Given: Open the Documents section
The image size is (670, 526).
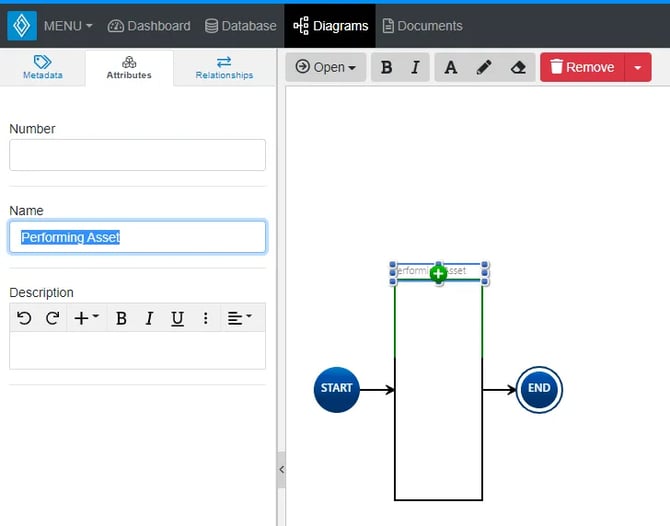Looking at the screenshot, I should pyautogui.click(x=422, y=26).
